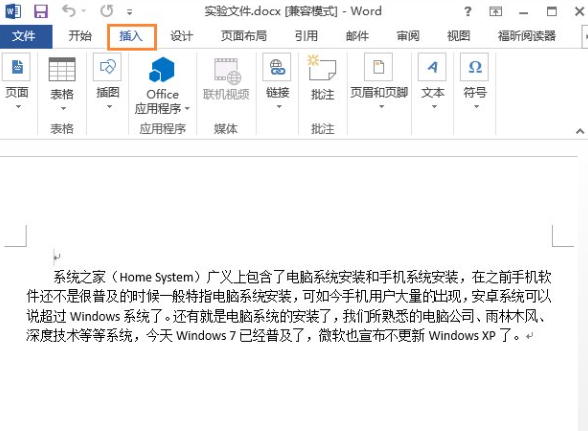Expand the 文本 dropdown arrow
This screenshot has width=588, height=431.
(x=434, y=107)
